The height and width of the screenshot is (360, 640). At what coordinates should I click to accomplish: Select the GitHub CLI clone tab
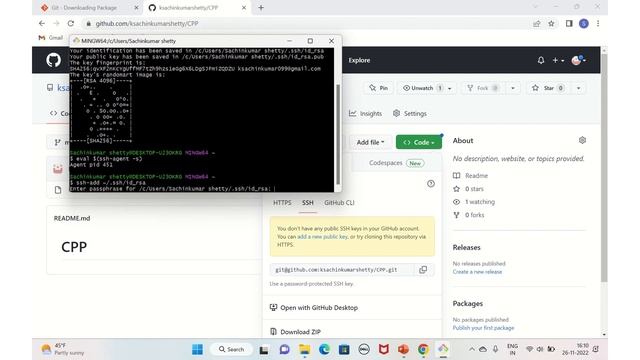tap(339, 202)
